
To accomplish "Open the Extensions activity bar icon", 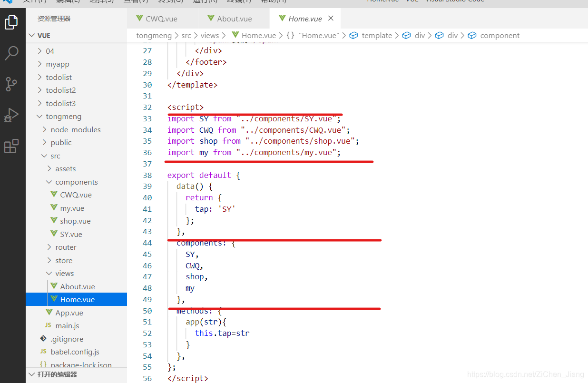I will 11,146.
